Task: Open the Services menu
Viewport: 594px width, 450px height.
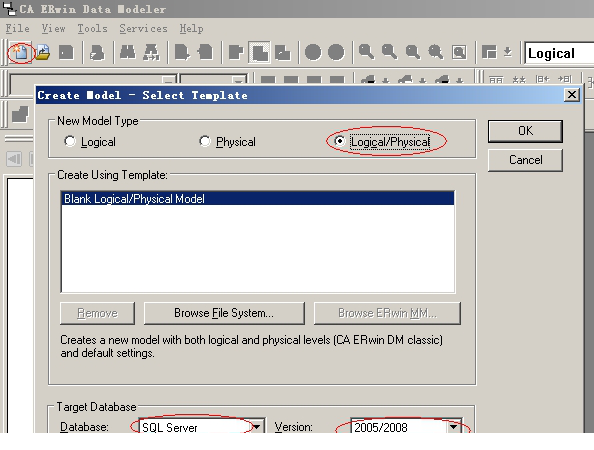Action: click(x=143, y=28)
